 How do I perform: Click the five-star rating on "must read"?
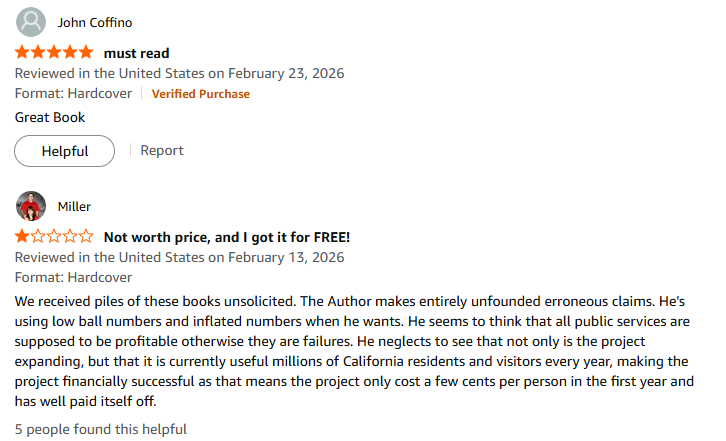click(x=54, y=52)
